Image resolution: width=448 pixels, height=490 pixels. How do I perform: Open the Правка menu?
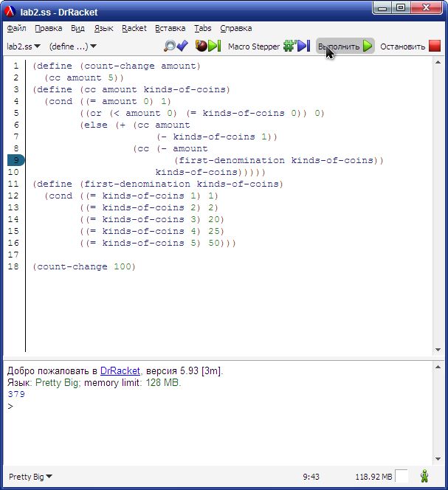[49, 28]
